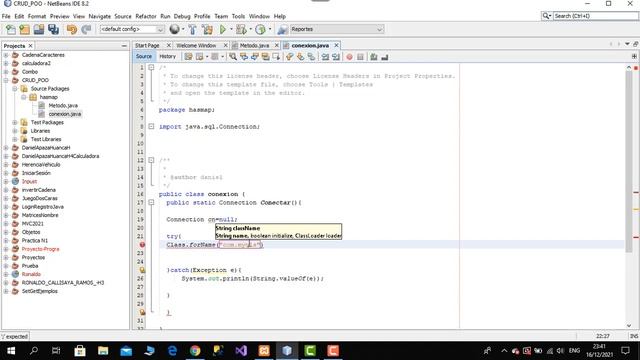640x360 pixels.
Task: Click the Debug Project icon
Action: [x=241, y=29]
